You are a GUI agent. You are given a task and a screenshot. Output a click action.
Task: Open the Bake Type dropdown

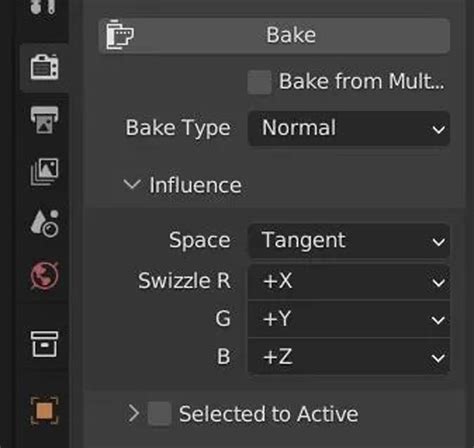[x=349, y=128]
